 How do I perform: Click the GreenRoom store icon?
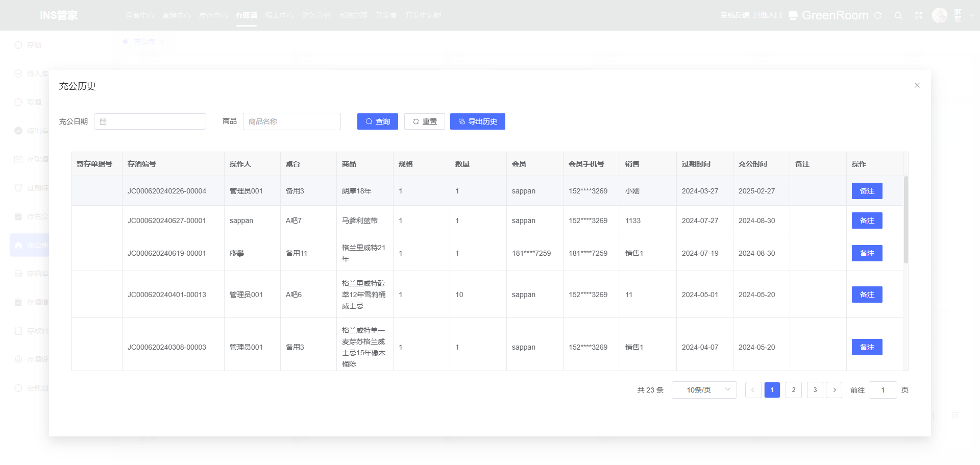click(x=793, y=15)
